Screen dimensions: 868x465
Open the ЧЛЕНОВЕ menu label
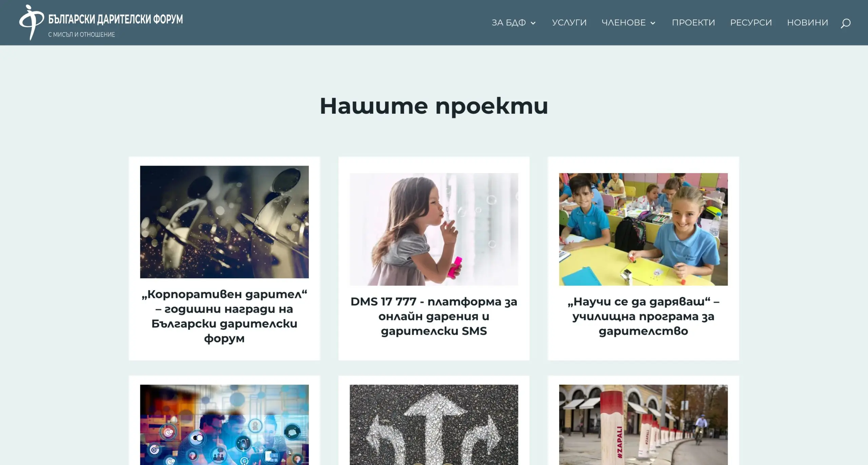624,23
